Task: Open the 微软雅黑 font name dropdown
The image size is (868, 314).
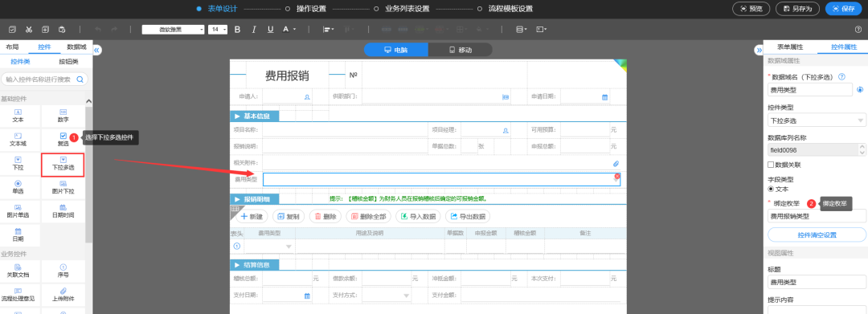Action: click(x=174, y=29)
